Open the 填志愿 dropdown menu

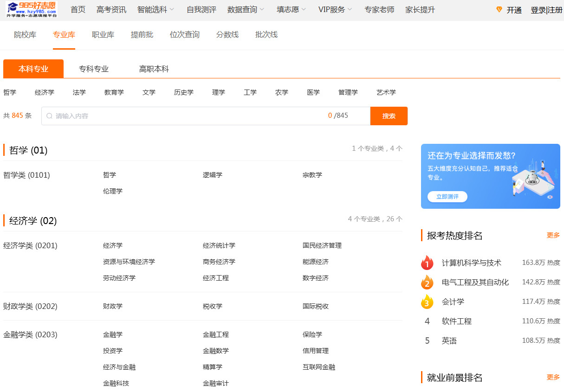click(x=292, y=10)
